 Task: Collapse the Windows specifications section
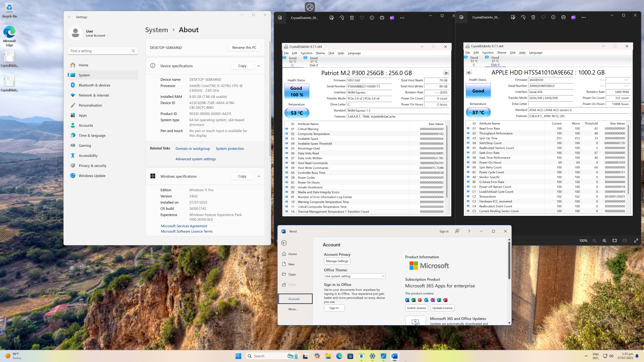pos(259,176)
